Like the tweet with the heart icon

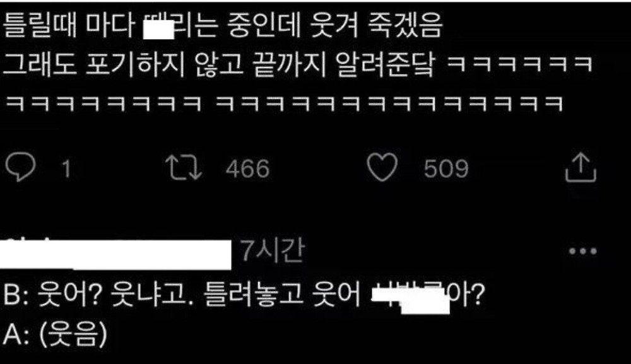382,167
